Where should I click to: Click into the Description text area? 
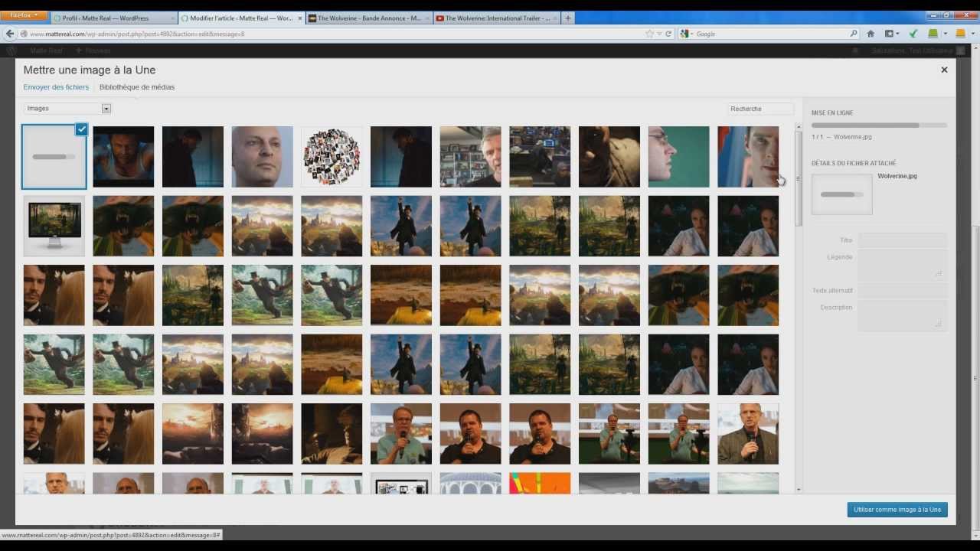pos(902,315)
